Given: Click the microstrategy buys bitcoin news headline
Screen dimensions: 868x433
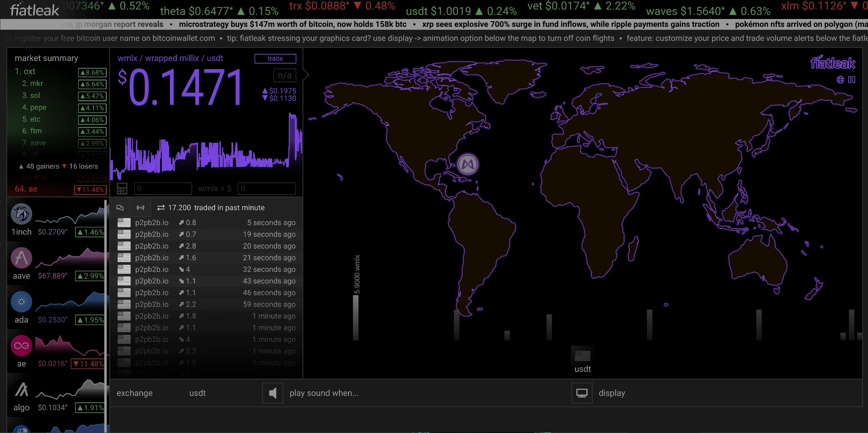Looking at the screenshot, I should pyautogui.click(x=293, y=24).
